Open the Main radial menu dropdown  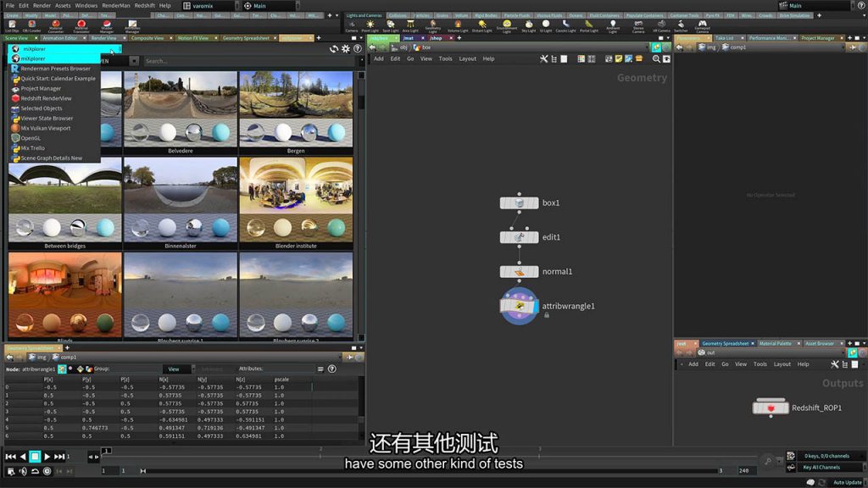[270, 6]
